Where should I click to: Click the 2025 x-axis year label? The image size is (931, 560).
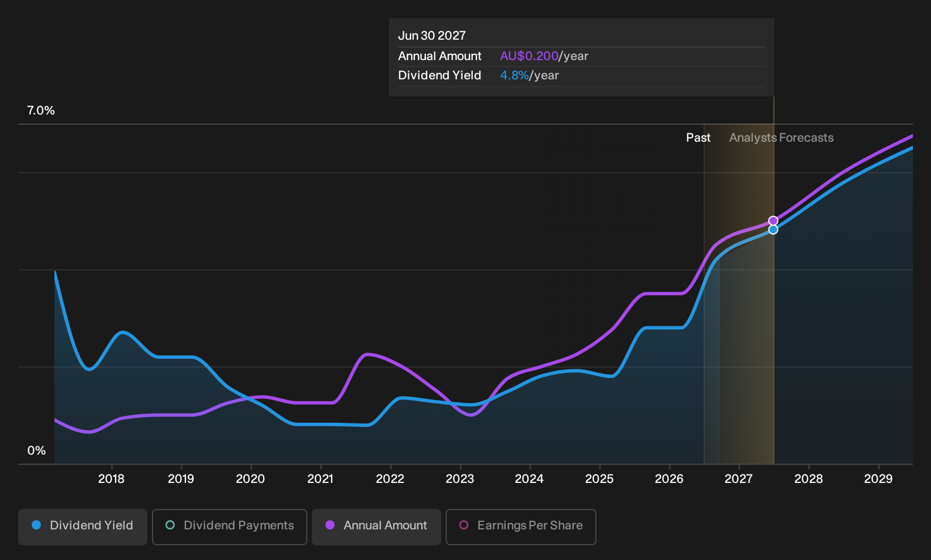pyautogui.click(x=599, y=479)
